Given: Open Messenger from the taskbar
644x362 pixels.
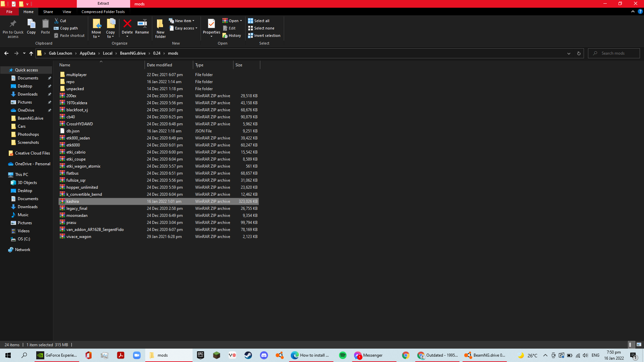Looking at the screenshot, I should [x=374, y=355].
